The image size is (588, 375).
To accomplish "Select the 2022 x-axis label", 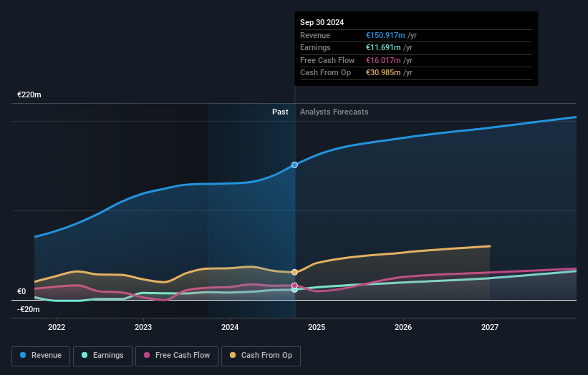I will pyautogui.click(x=57, y=327).
